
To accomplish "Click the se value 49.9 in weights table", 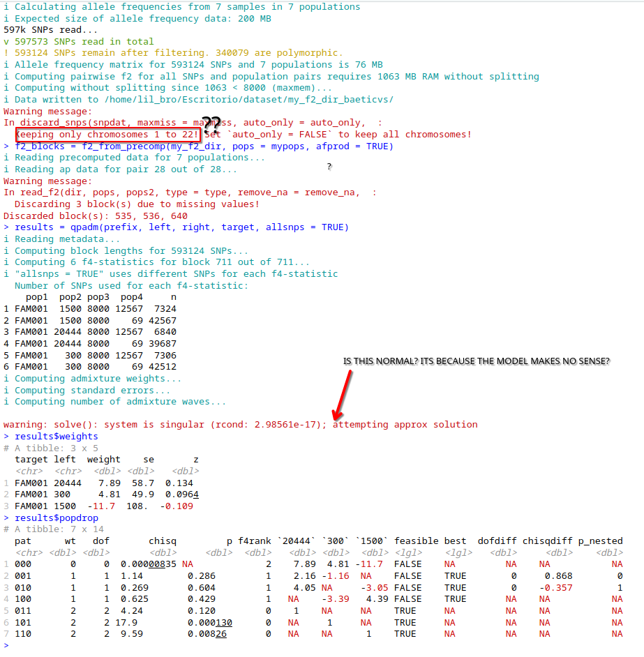I will (143, 494).
